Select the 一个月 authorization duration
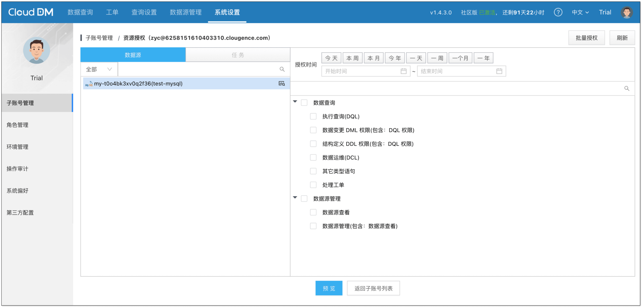644x308 pixels. 460,58
